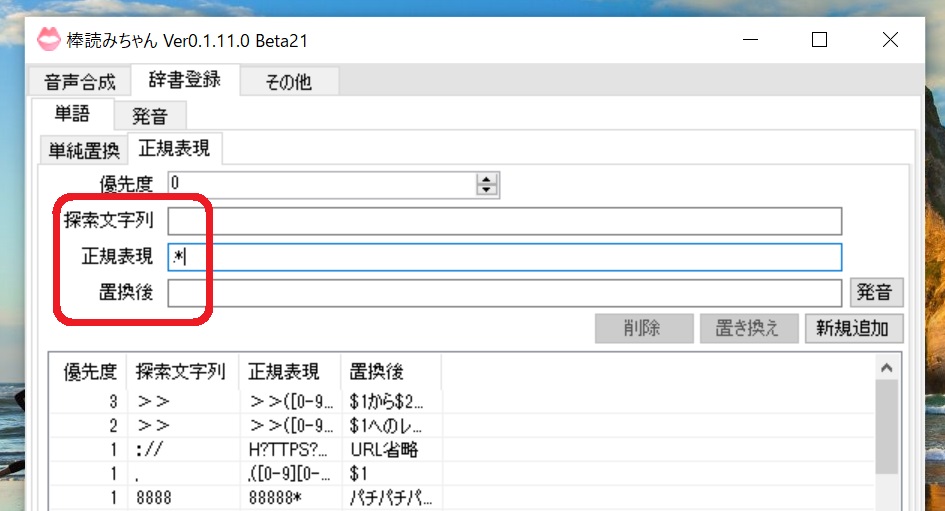The image size is (945, 511).
Task: Focus the 置換後 input field
Action: tap(504, 293)
